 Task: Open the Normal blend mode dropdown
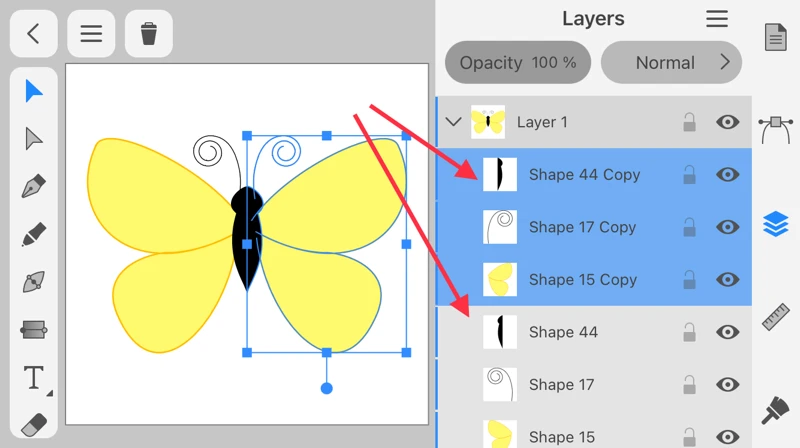(x=672, y=62)
